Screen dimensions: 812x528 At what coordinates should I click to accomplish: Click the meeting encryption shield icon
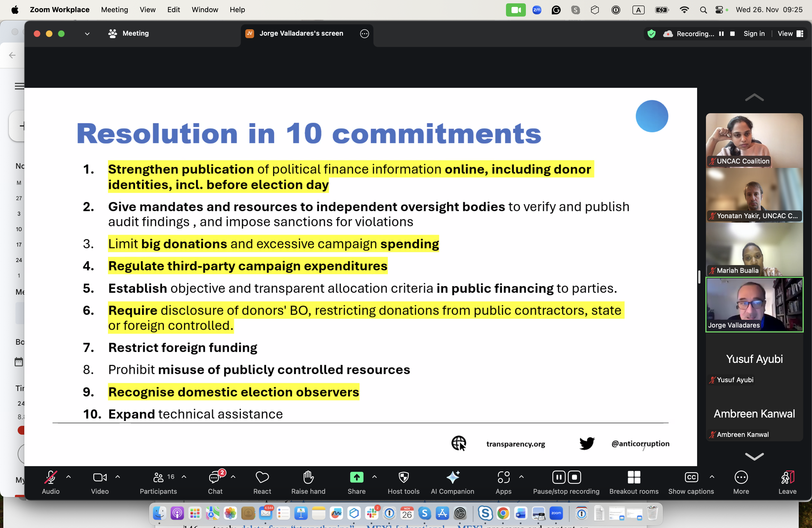(651, 34)
